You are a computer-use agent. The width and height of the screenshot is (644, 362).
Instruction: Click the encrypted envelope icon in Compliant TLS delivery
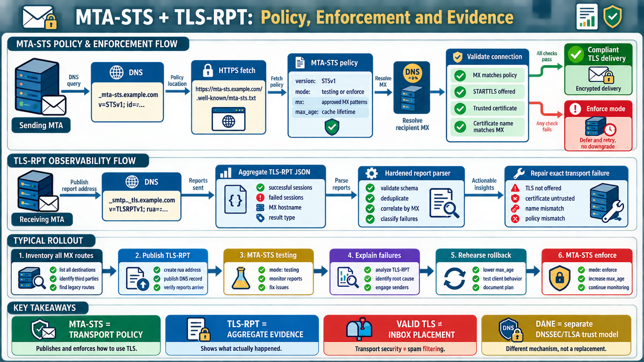[x=601, y=75]
